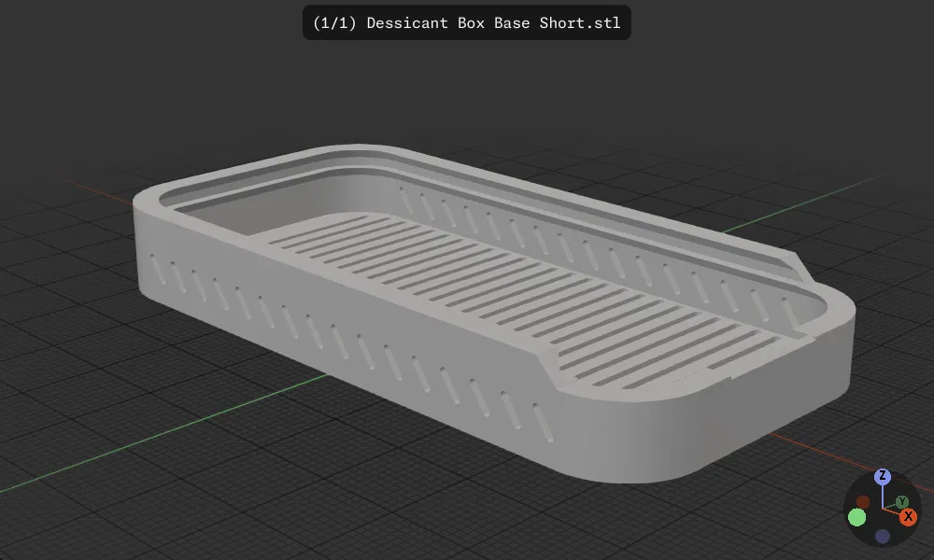Click the Dessicant Box Base Short.stl title label
This screenshot has width=934, height=560.
[x=466, y=22]
